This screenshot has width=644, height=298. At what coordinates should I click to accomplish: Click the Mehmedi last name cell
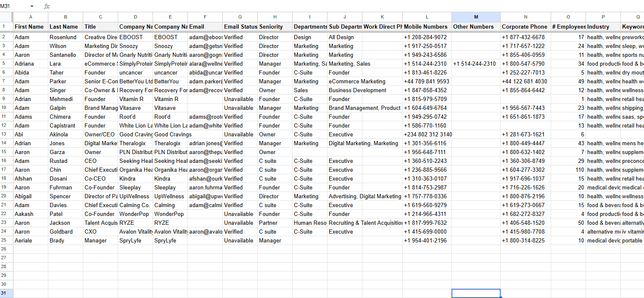click(66, 99)
